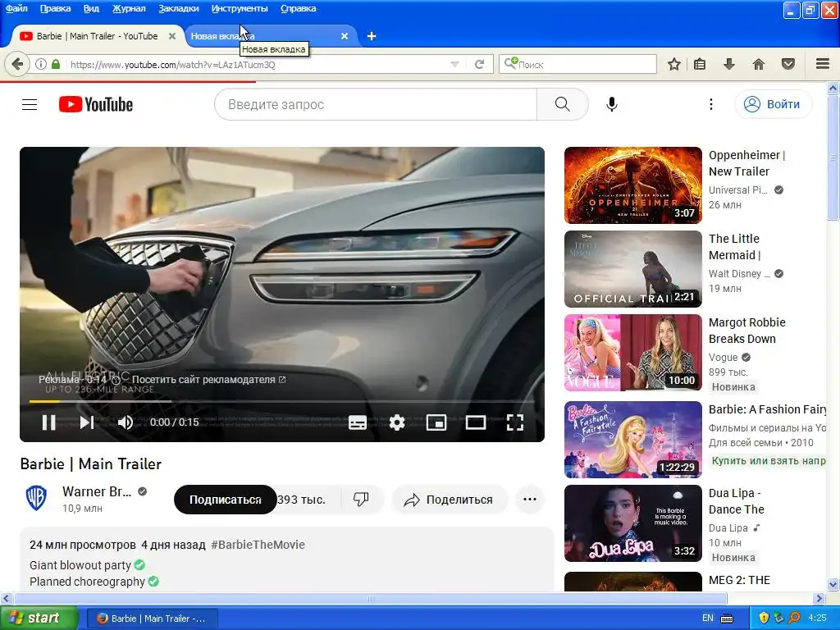Toggle theater mode view
Viewport: 840px width, 630px height.
tap(476, 422)
